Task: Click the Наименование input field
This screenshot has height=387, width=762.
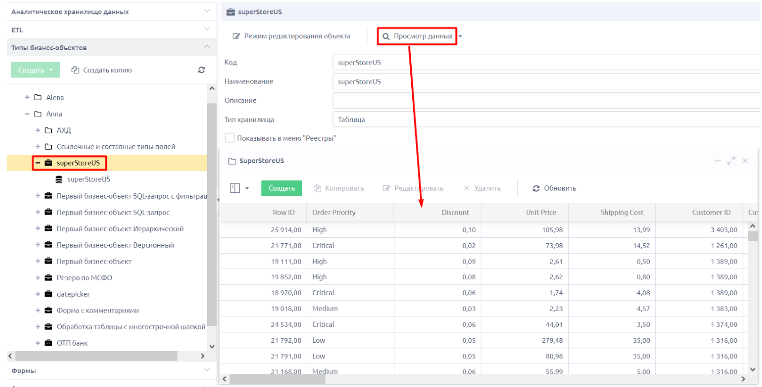Action: click(x=547, y=81)
